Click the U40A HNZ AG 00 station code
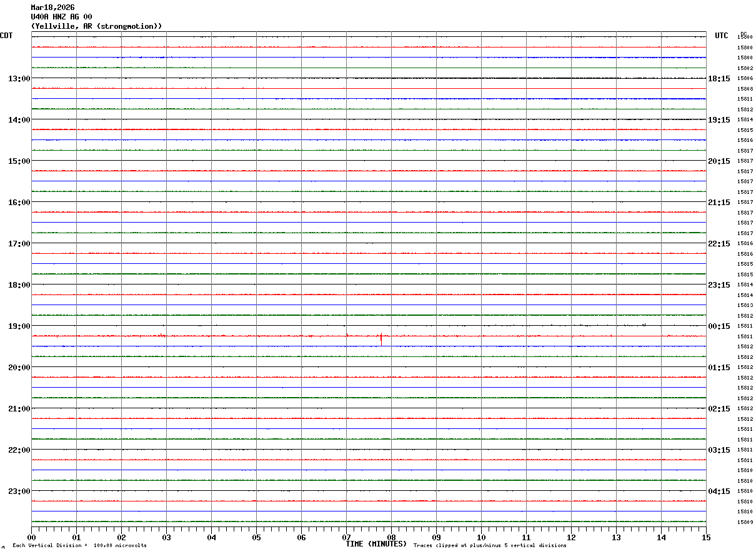Screen dimensions: 756x554 [61, 17]
